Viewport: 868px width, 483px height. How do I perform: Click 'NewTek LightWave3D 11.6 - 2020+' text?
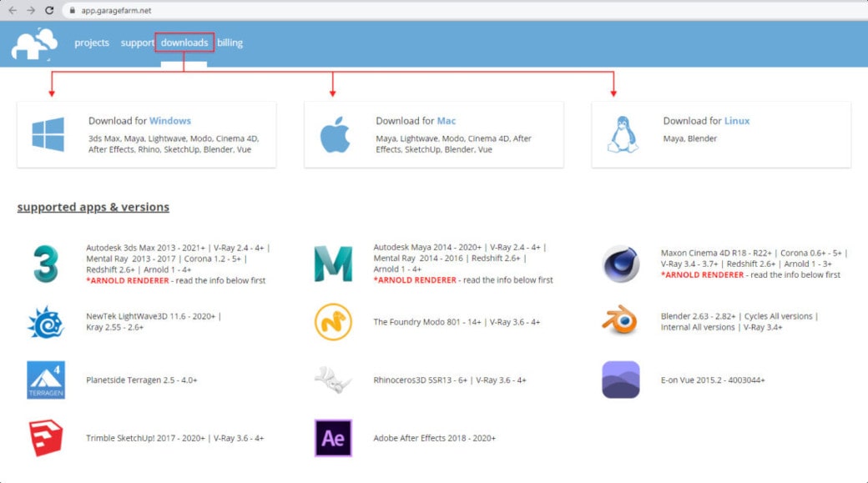point(150,316)
